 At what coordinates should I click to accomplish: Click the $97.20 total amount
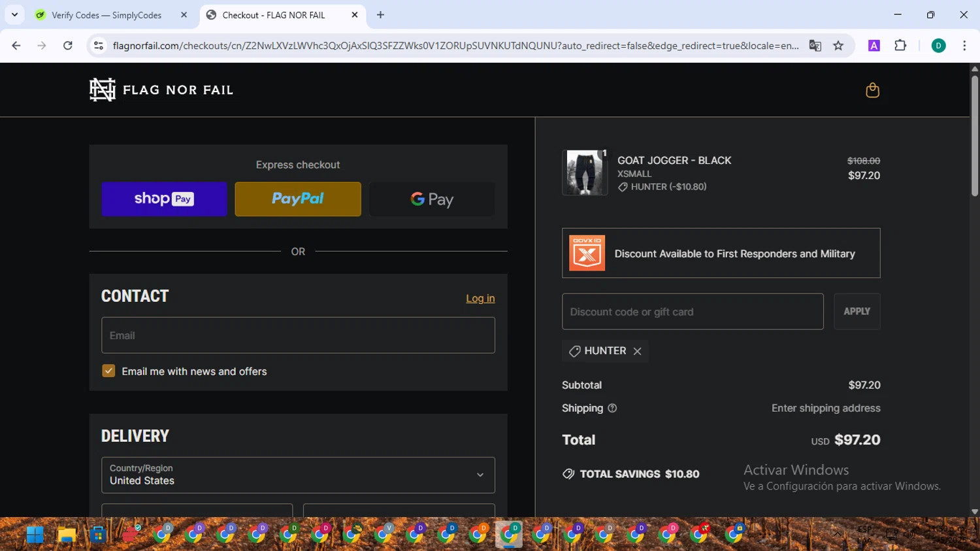point(857,440)
